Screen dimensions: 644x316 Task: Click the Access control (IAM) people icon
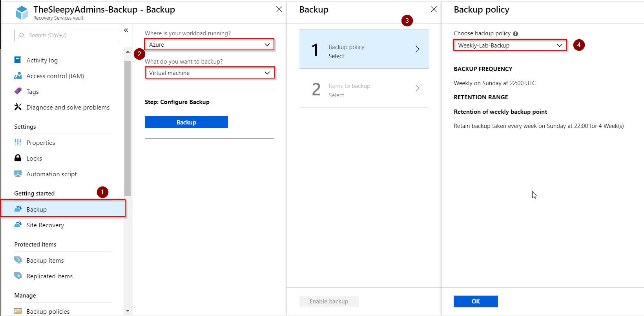[x=18, y=76]
